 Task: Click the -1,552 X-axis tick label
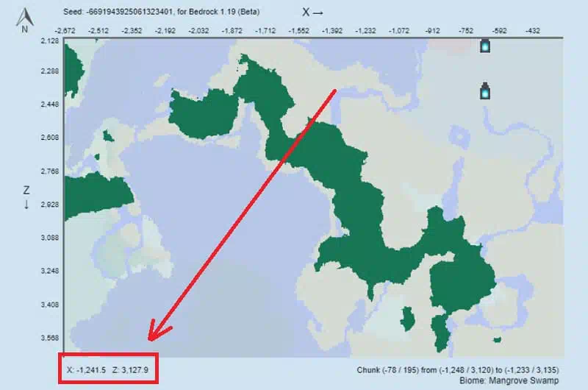point(298,31)
